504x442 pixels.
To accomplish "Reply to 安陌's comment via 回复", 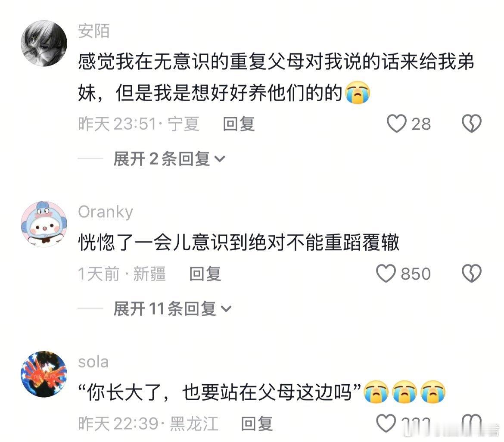I will (x=239, y=124).
